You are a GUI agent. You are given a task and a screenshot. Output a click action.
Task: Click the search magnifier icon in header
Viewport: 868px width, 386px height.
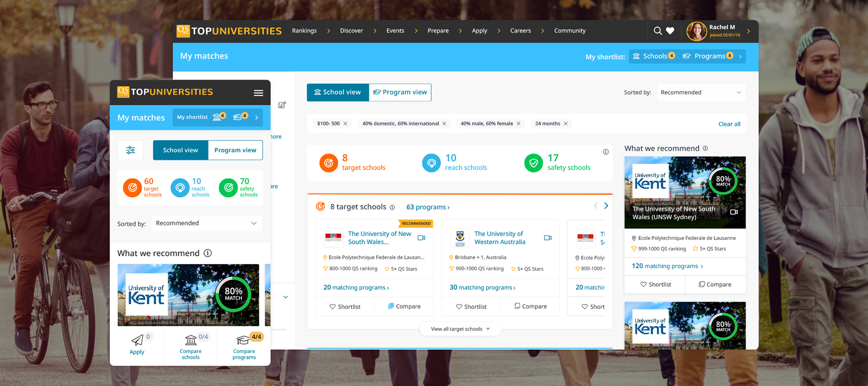pos(658,31)
